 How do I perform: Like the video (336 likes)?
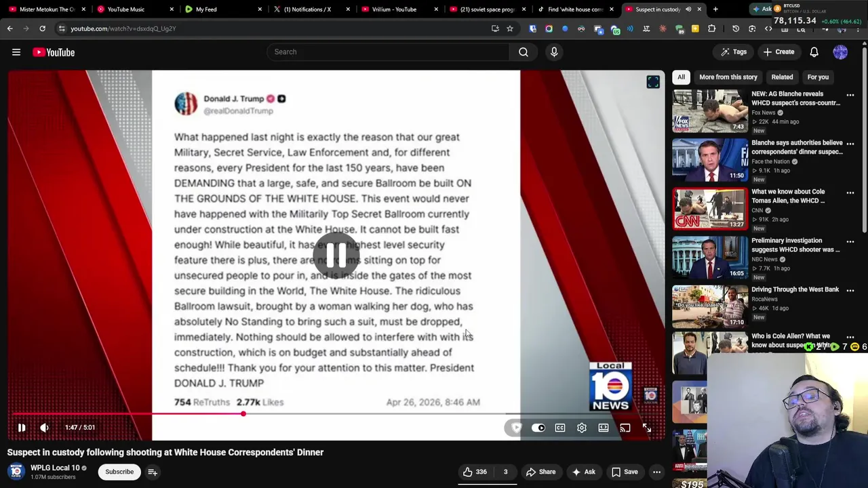pos(475,472)
